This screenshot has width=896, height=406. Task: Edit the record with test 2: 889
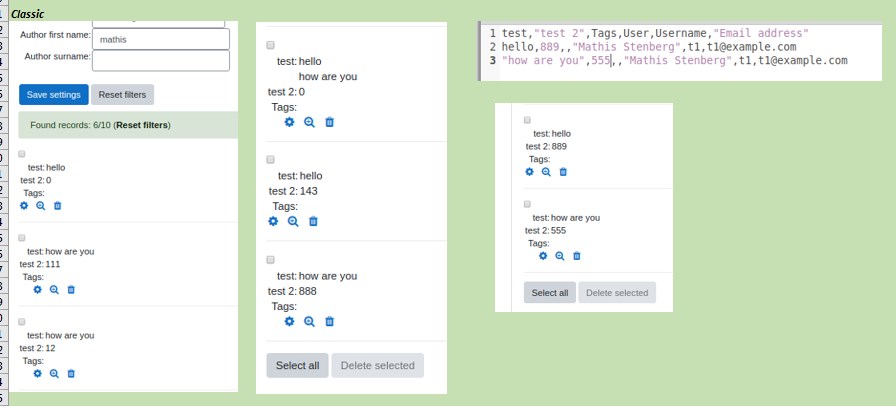pos(529,172)
